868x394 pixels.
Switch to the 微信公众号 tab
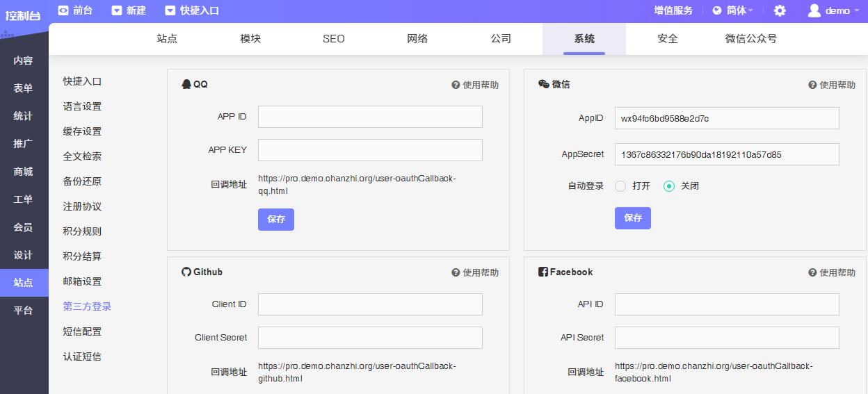pyautogui.click(x=751, y=39)
